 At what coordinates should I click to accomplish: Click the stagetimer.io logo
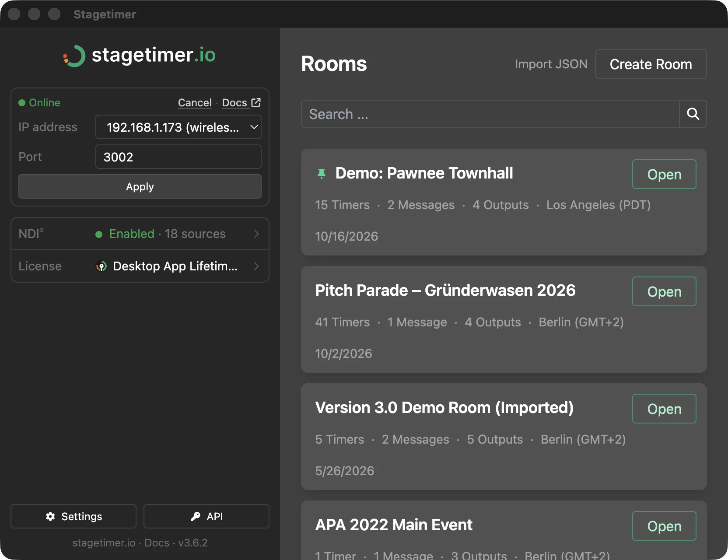click(x=140, y=56)
